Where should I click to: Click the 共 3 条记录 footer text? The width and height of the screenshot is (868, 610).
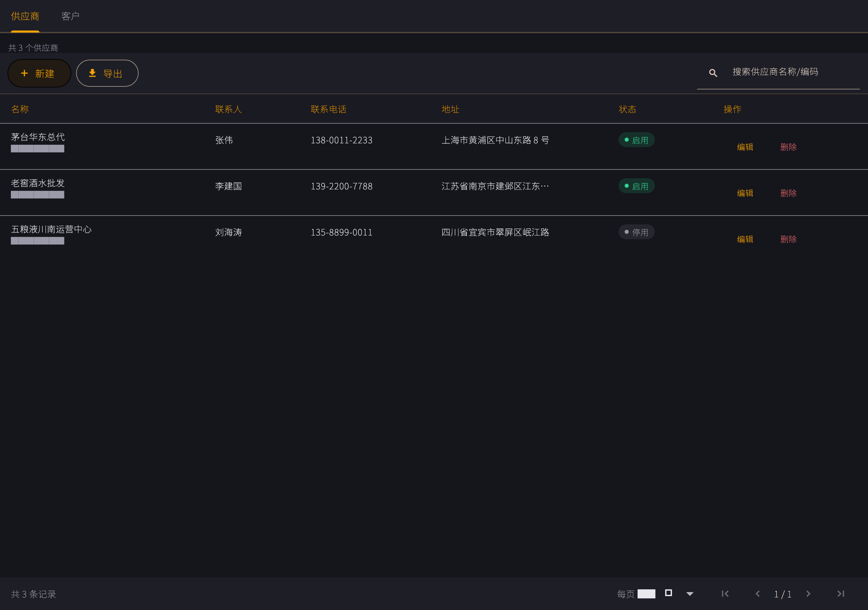[x=33, y=594]
